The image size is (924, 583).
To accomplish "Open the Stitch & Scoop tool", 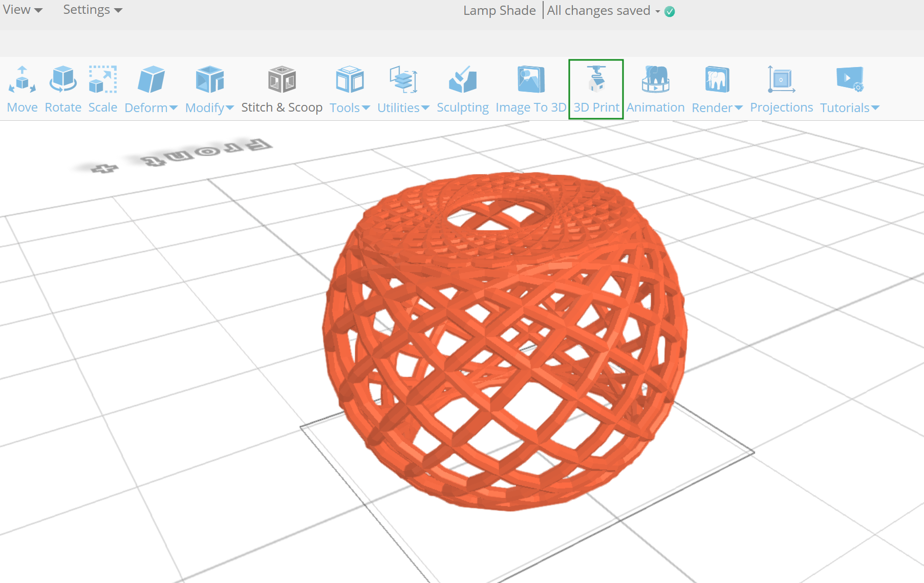I will 282,89.
